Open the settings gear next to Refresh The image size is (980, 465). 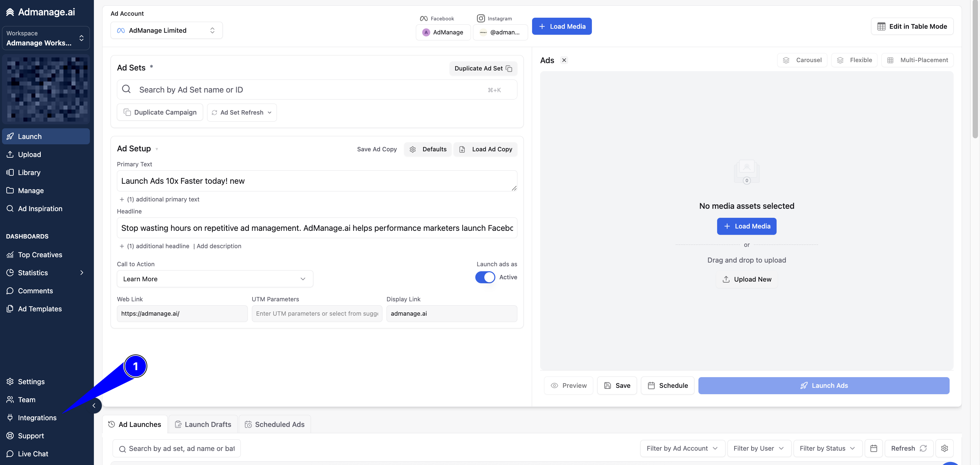944,448
